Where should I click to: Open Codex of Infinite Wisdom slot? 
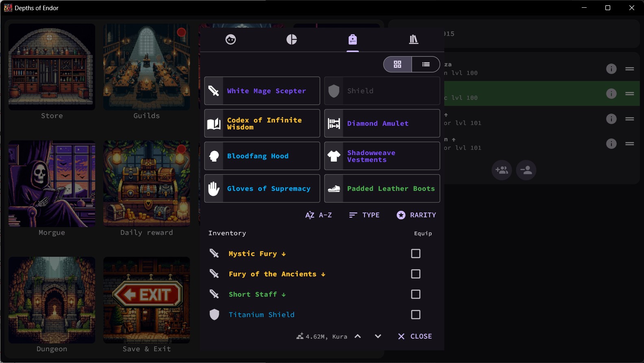click(262, 123)
